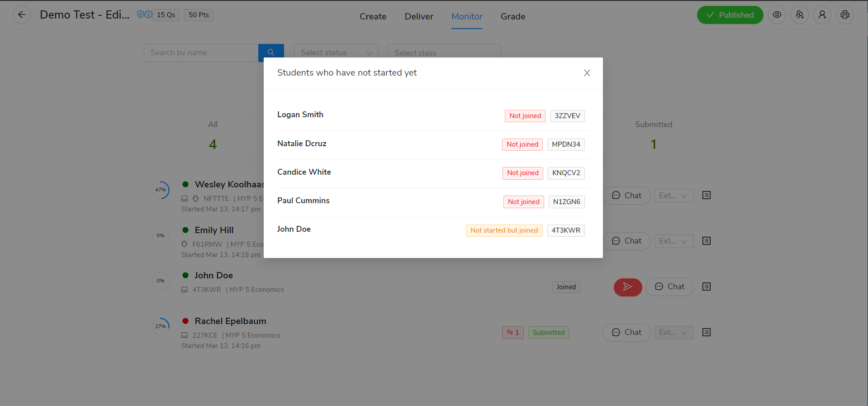Open John Doe's details list icon
The image size is (868, 406).
(706, 287)
